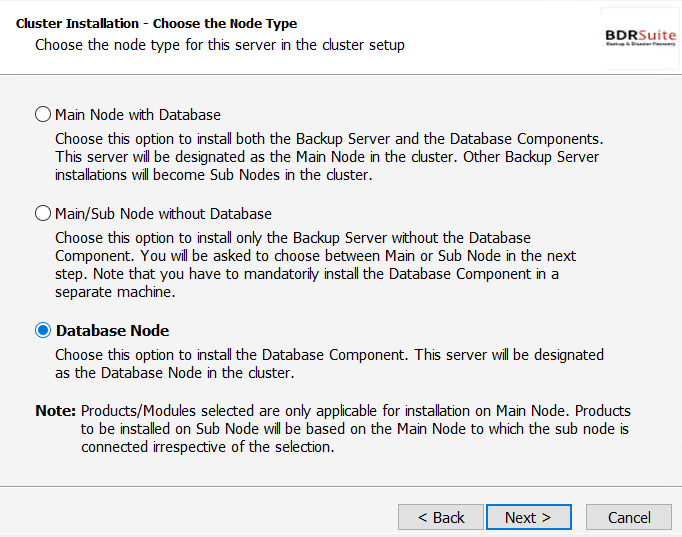682x537 pixels.
Task: Click the Products/Modules note paragraph
Action: tap(355, 429)
